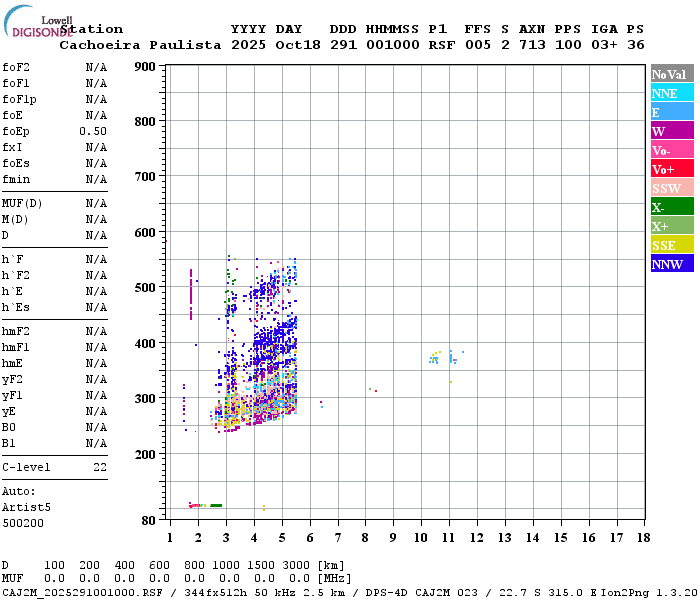The width and height of the screenshot is (700, 600).
Task: Select the SSW salmon legend swatch
Action: click(672, 188)
